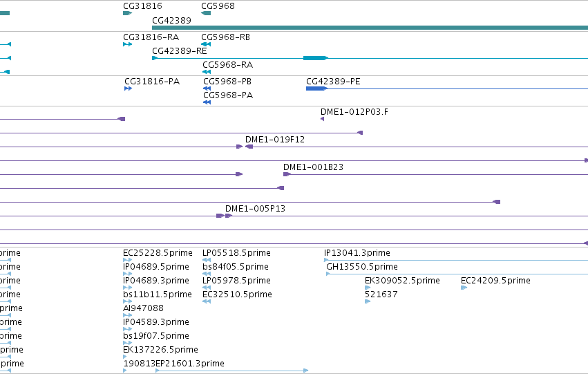Select the DME1-005P13 clone label
This screenshot has height=374, width=588.
click(x=255, y=209)
